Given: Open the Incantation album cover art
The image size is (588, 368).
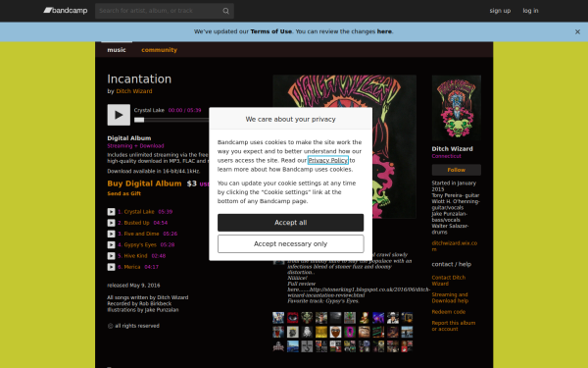Looking at the screenshot, I should point(345,147).
